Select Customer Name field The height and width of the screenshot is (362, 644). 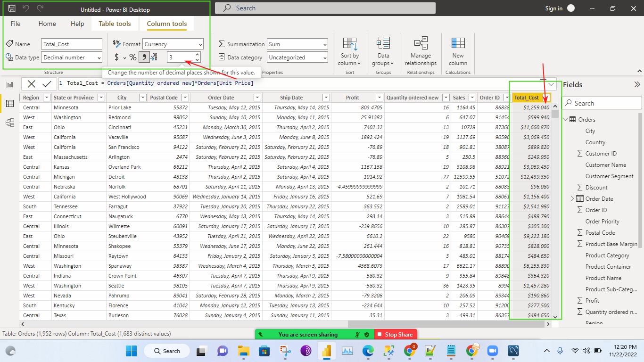pyautogui.click(x=606, y=165)
